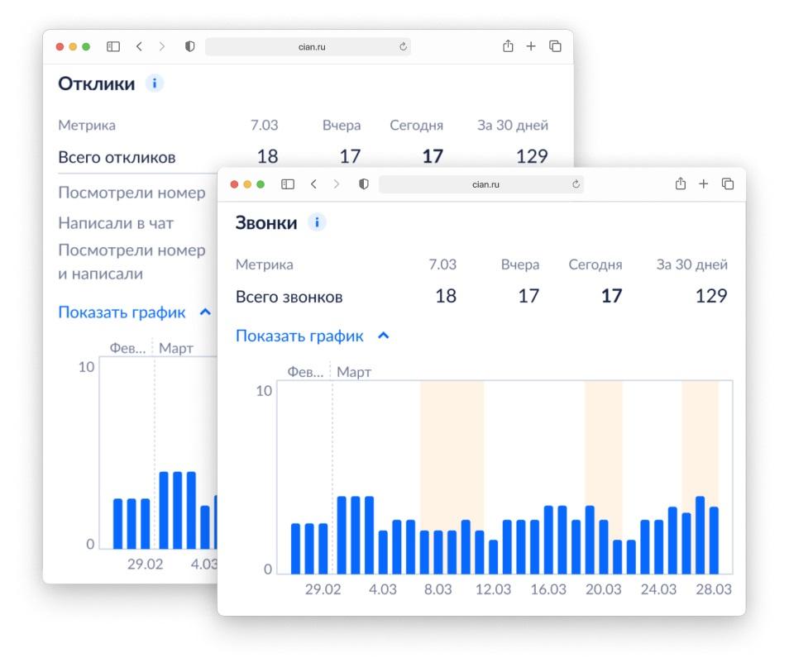This screenshot has height=672, width=789.
Task: Collapse the chart using the chevron under Всего звонков
Action: 383,336
